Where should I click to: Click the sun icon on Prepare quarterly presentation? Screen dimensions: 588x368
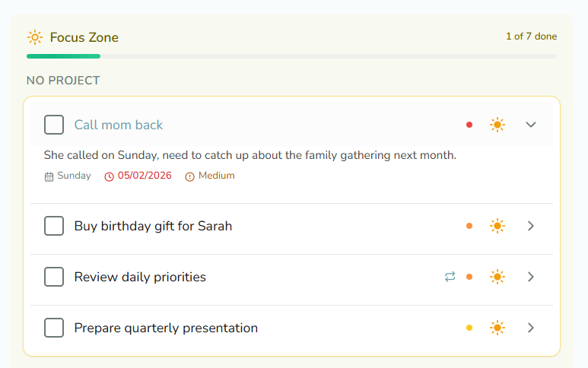click(497, 328)
